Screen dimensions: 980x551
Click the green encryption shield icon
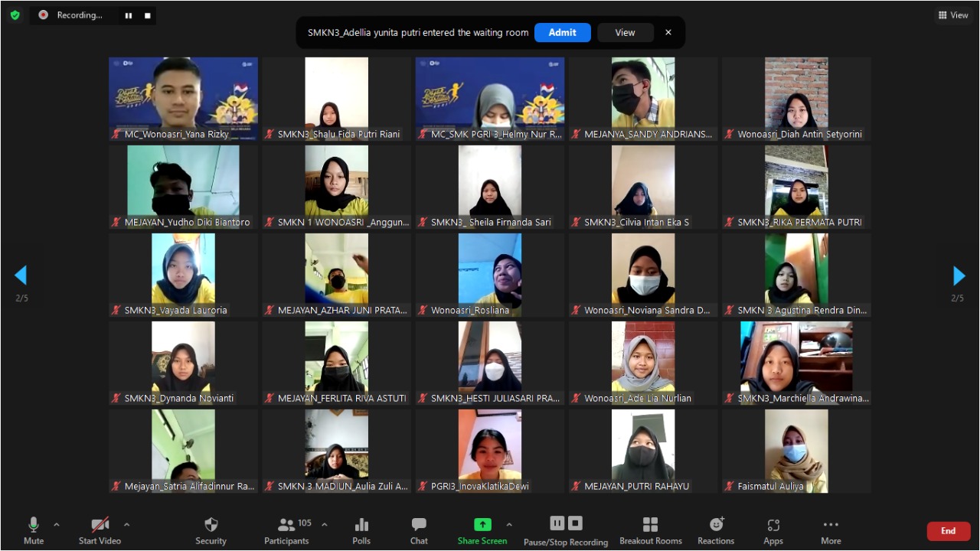(15, 15)
